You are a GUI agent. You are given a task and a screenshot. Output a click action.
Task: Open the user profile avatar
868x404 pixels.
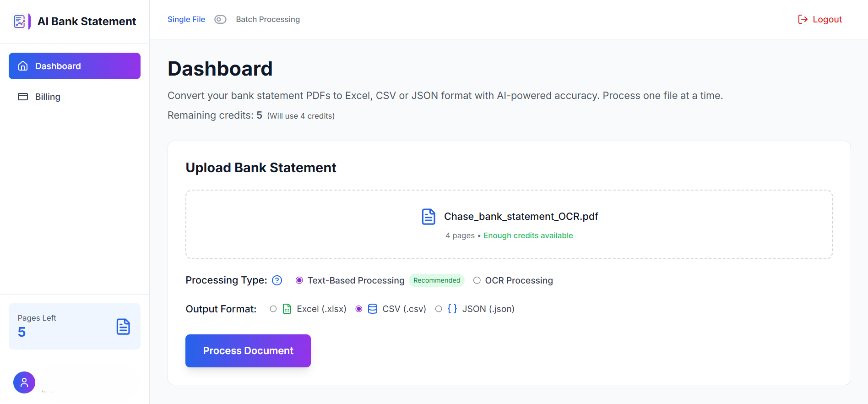click(x=24, y=382)
